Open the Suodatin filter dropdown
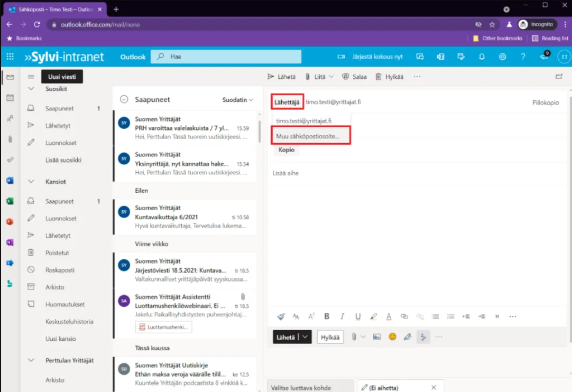Viewport: 572px width, 392px height. coord(237,99)
